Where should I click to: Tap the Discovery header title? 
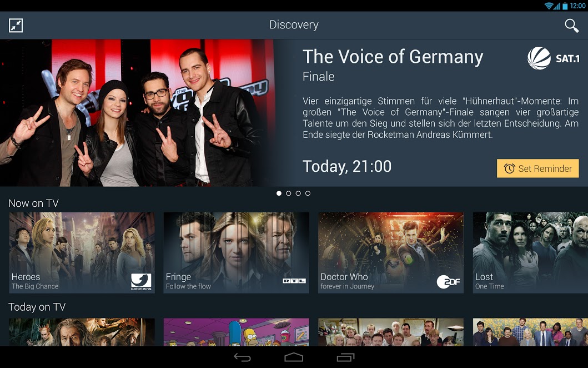point(294,25)
